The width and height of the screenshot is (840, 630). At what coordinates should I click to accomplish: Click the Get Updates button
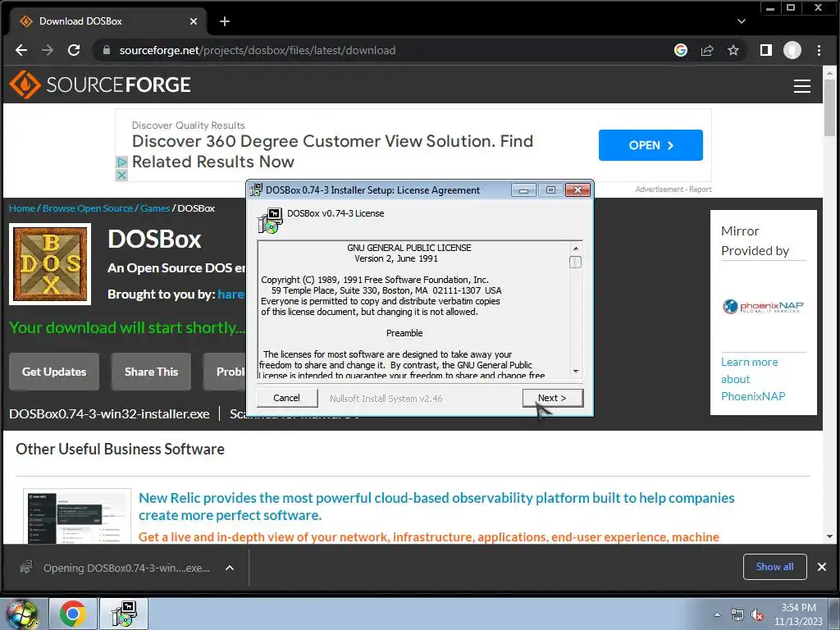point(54,372)
